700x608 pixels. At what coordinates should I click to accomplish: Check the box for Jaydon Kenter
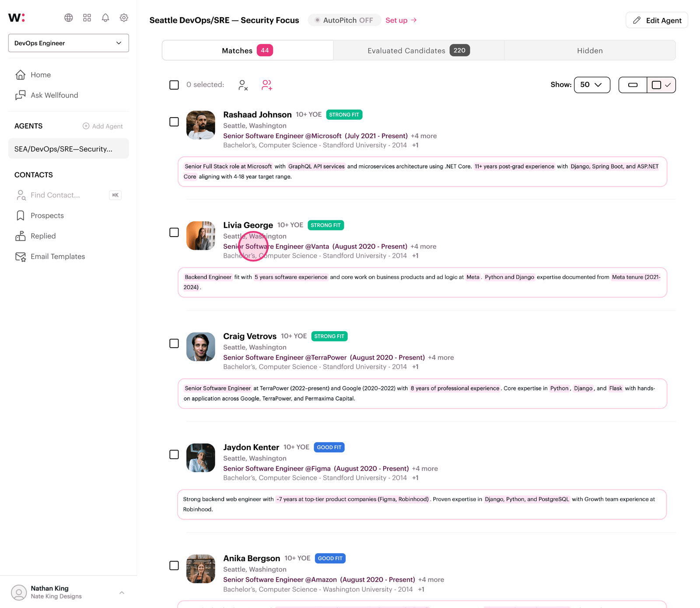tap(174, 454)
